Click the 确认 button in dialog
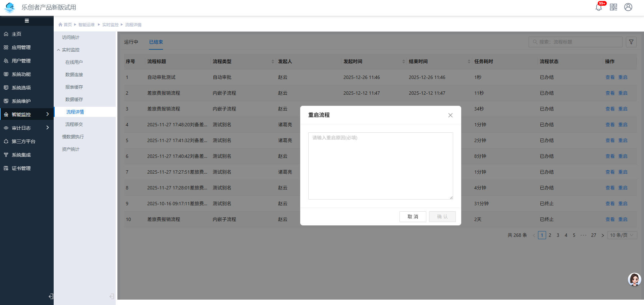Image resolution: width=644 pixels, height=305 pixels. [x=442, y=217]
